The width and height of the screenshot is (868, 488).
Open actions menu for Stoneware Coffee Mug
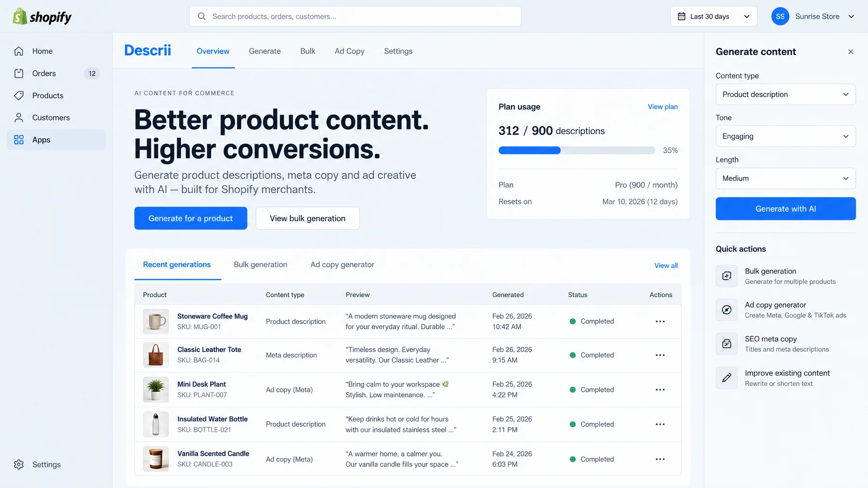[x=660, y=322]
